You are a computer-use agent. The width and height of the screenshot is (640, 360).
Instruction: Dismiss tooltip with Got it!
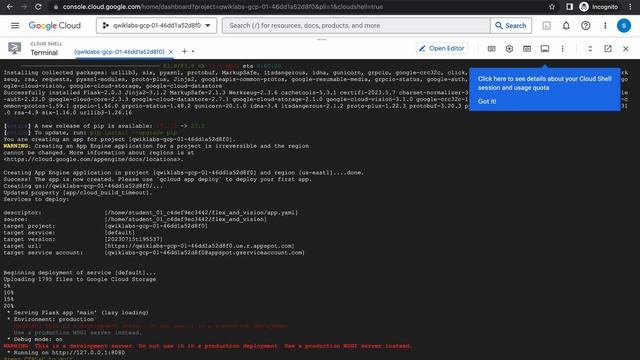[487, 101]
